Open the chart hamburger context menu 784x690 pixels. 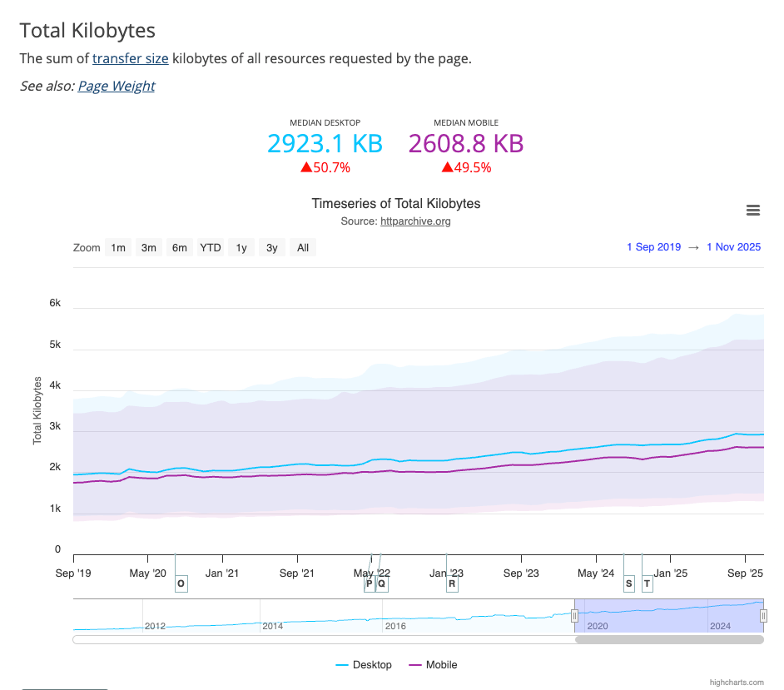click(x=753, y=211)
